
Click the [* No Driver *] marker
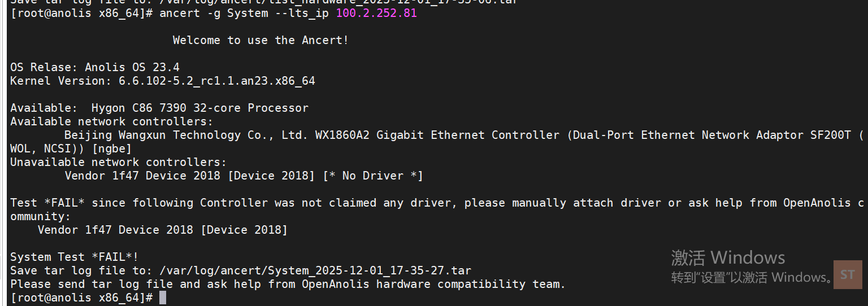tap(373, 176)
